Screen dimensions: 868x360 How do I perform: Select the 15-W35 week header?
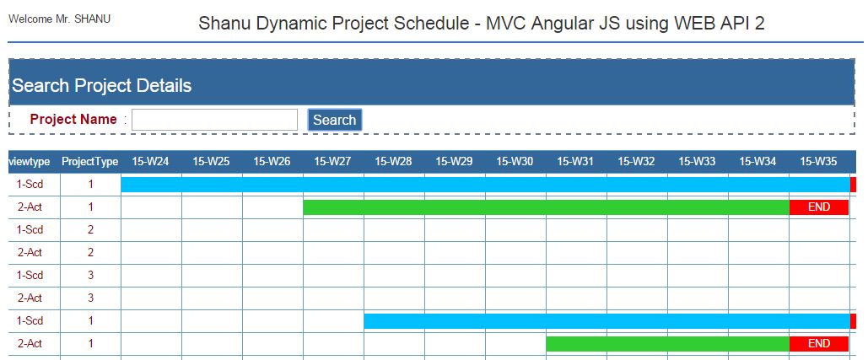[x=819, y=162]
